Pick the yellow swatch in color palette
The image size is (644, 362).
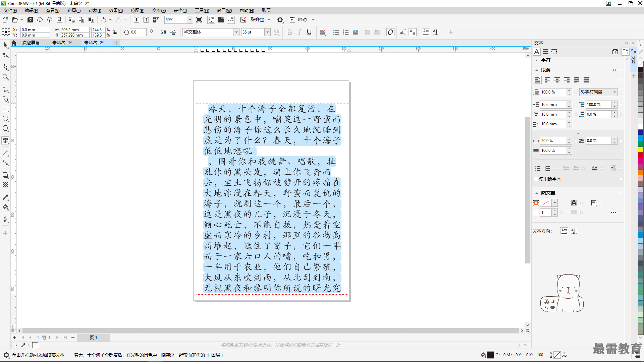(641, 149)
